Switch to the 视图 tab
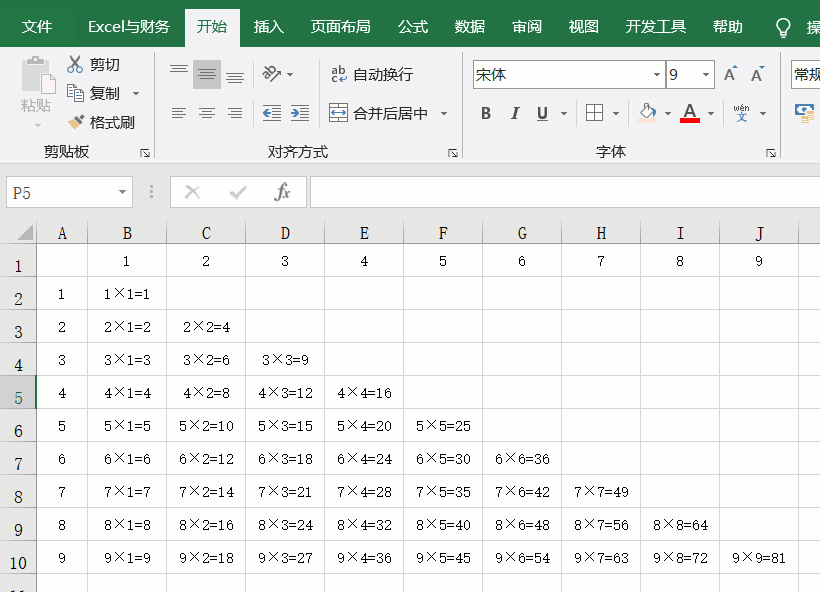820x592 pixels. coord(584,27)
